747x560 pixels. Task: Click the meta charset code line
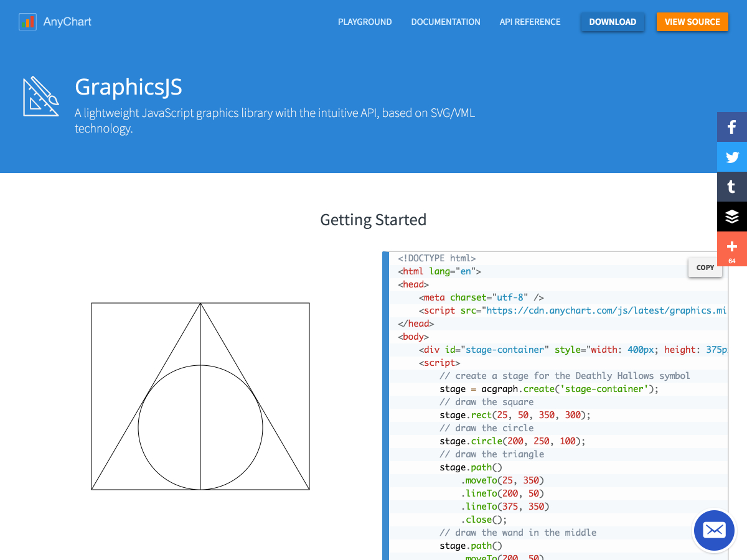[x=482, y=297]
